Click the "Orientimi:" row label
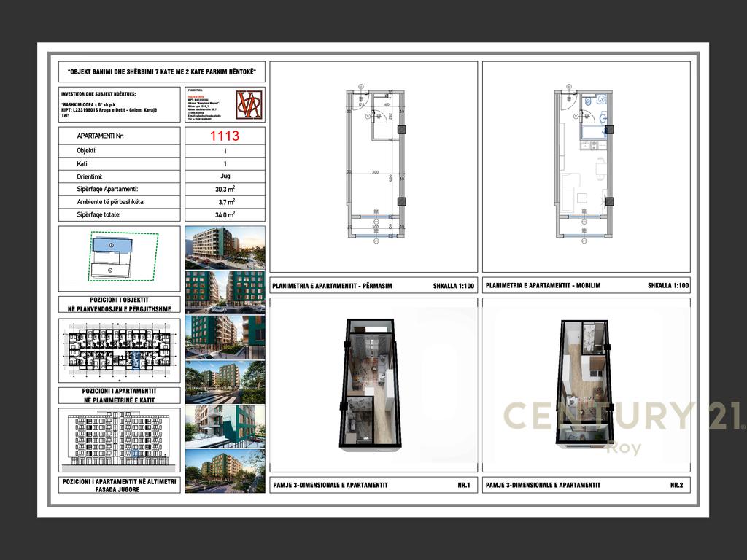This screenshot has width=747, height=560. click(x=90, y=176)
